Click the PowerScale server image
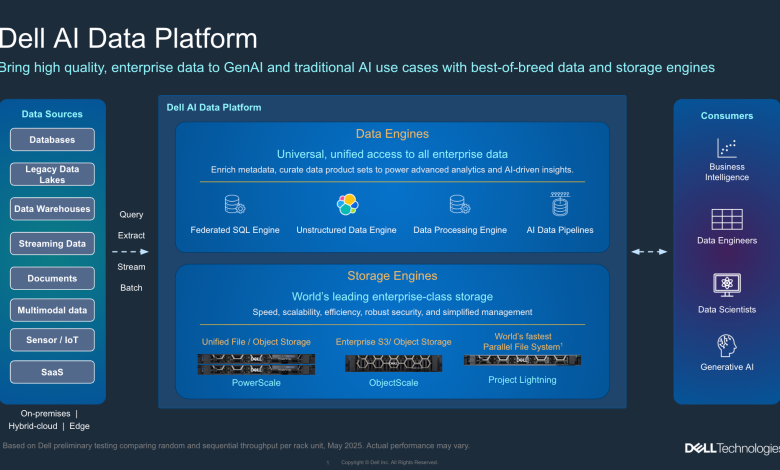 pos(256,364)
